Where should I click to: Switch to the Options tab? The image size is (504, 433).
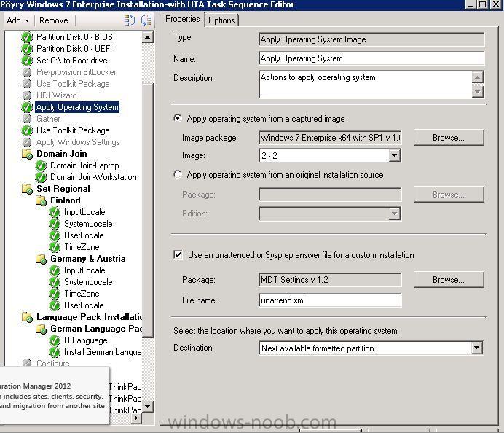click(x=222, y=20)
